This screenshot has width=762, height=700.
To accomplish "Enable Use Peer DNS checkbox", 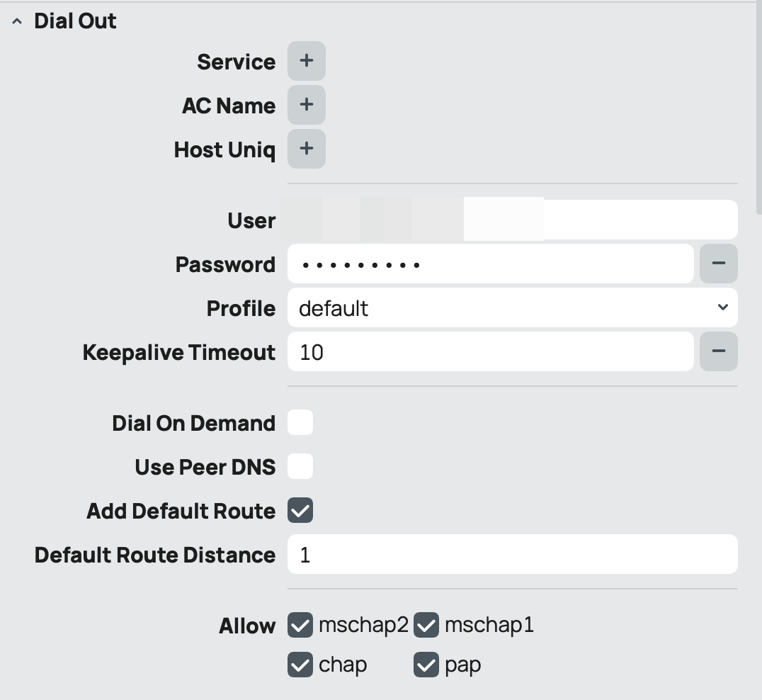I will coord(300,467).
